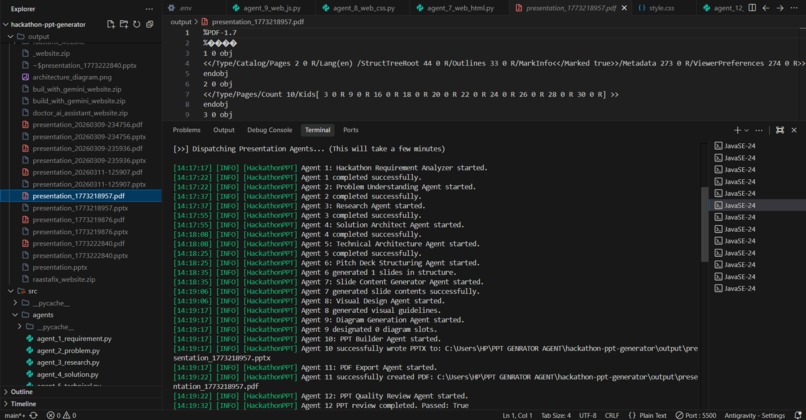Open the Ports panel tab
The height and width of the screenshot is (420, 806).
351,130
